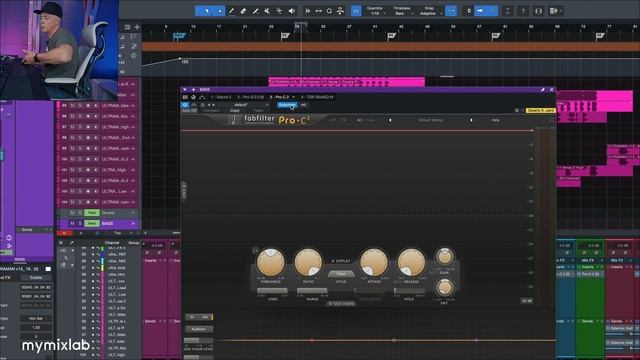
Task: Close the console panel with X icon
Action: click(x=61, y=242)
